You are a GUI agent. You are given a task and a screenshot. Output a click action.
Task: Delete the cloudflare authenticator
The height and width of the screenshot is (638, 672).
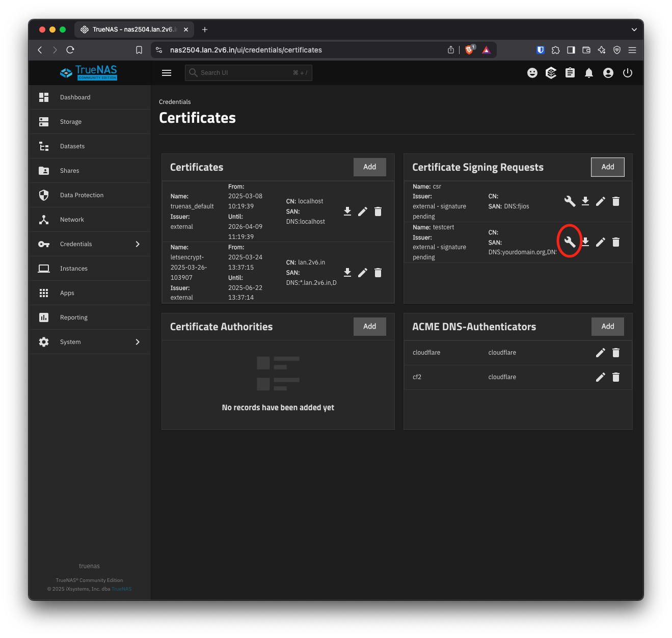pos(616,353)
